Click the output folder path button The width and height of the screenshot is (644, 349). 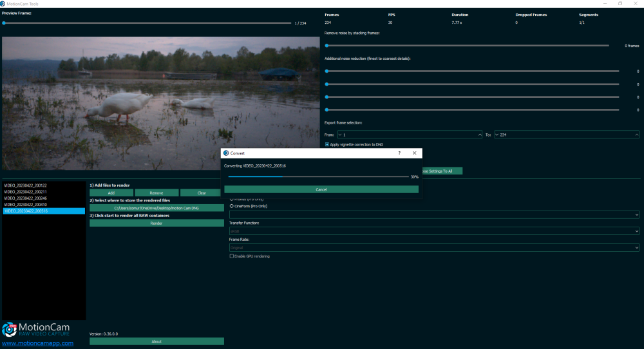tap(156, 208)
